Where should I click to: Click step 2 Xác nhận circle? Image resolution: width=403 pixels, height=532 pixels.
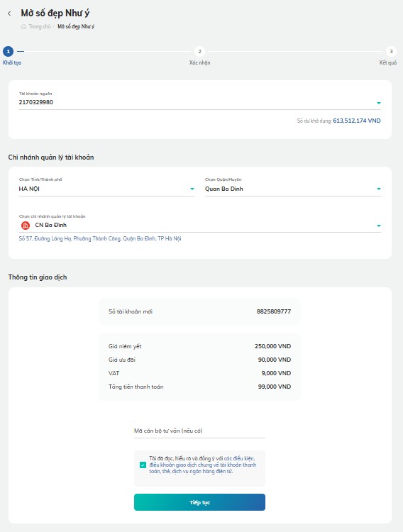tap(199, 51)
